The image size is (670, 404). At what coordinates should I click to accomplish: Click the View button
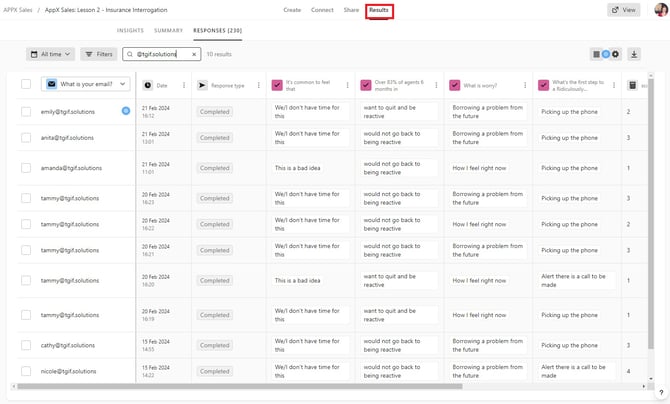tap(623, 10)
